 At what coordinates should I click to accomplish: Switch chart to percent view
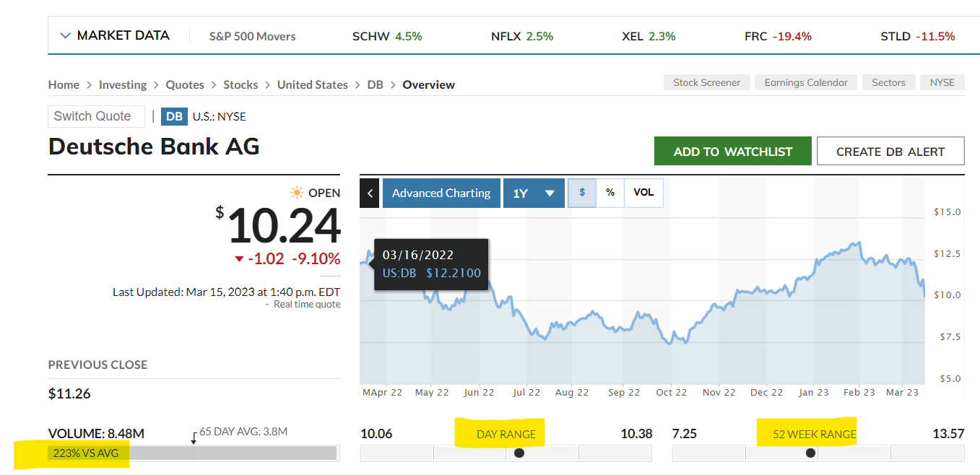[x=610, y=193]
